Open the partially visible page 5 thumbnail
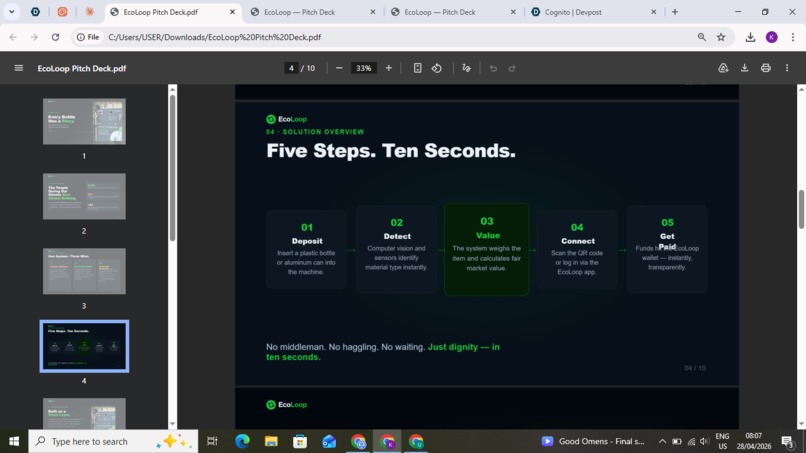806x453 pixels. pos(84,413)
